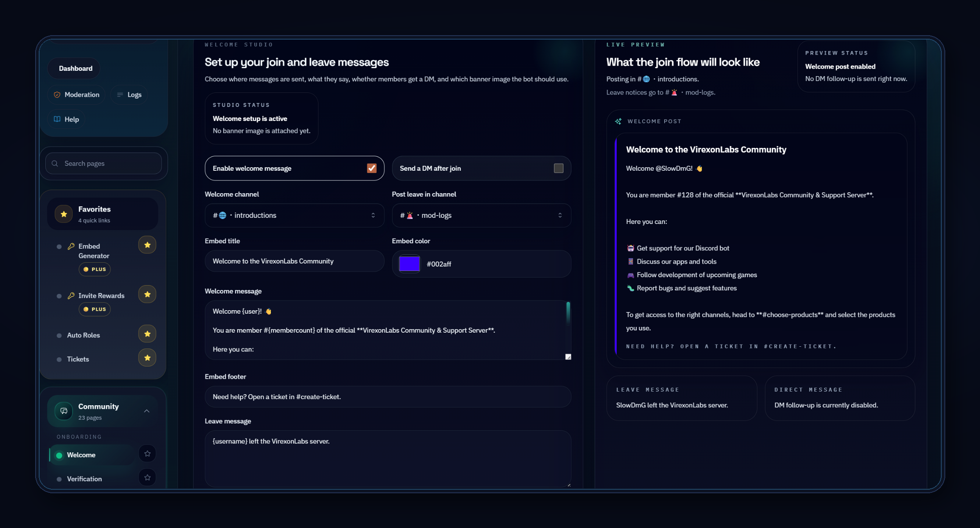This screenshot has width=980, height=528.
Task: Click the Search pages field
Action: point(103,163)
